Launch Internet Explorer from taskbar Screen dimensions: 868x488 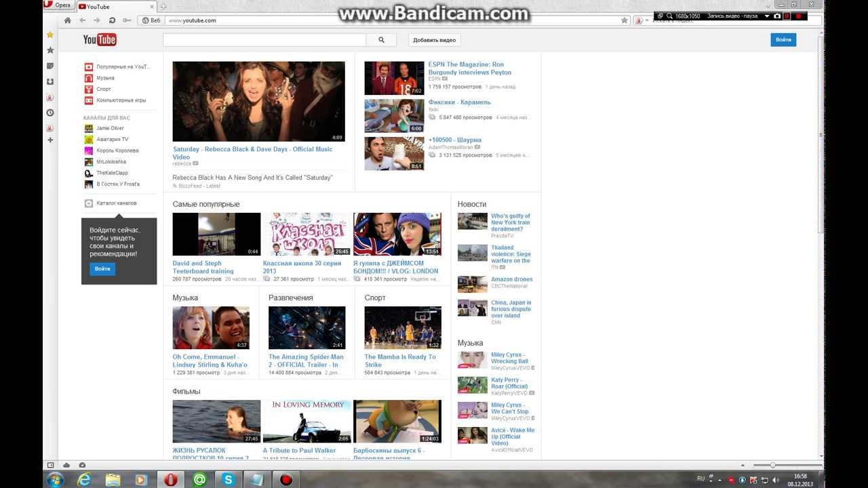(x=84, y=479)
